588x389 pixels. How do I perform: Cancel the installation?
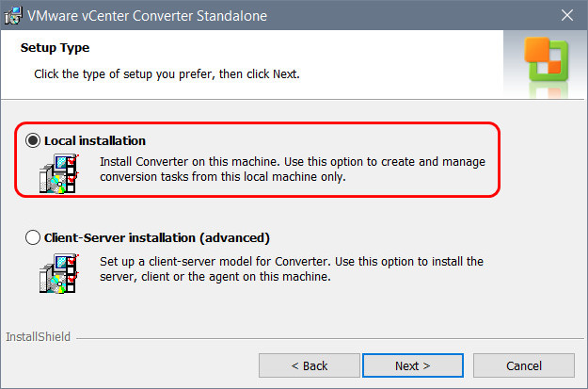pyautogui.click(x=524, y=365)
